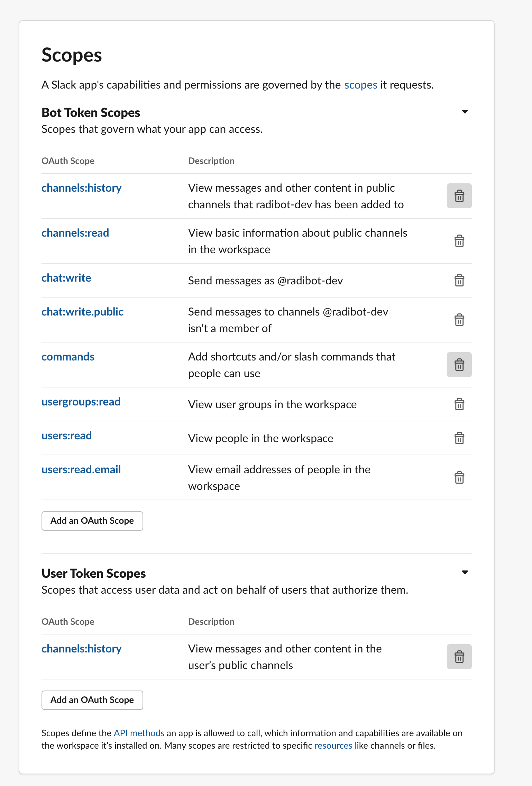Delete user token channels:history scope
Viewport: 532px width, 786px height.
pyautogui.click(x=459, y=657)
